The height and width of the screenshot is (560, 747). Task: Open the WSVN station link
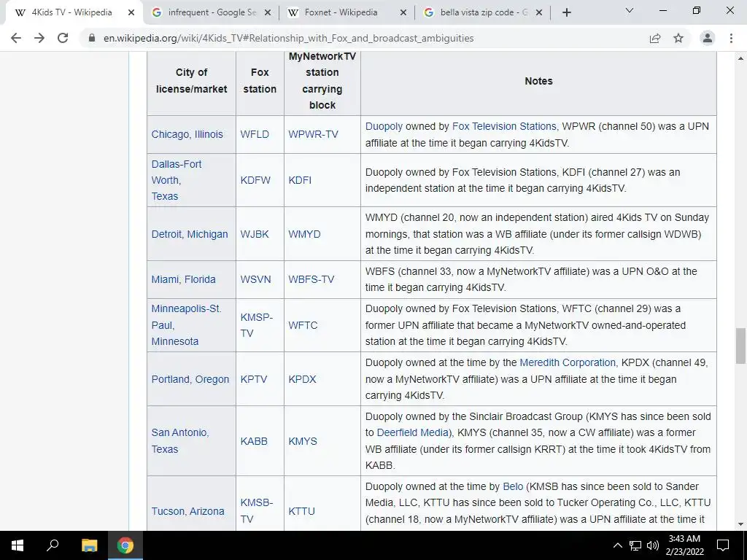point(255,279)
